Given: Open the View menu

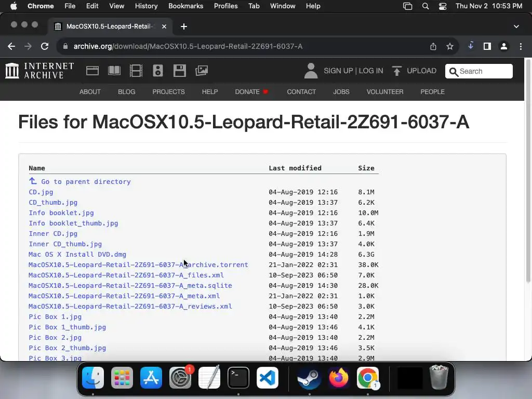Looking at the screenshot, I should (117, 6).
